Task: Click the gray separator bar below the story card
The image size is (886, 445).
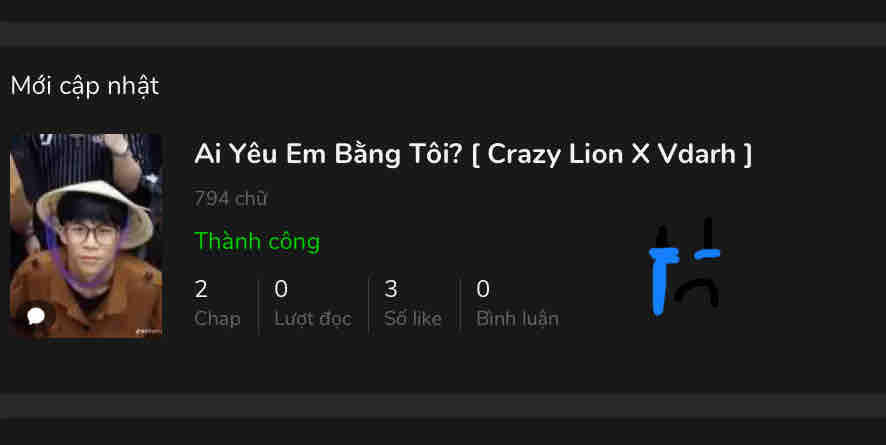Action: (443, 406)
